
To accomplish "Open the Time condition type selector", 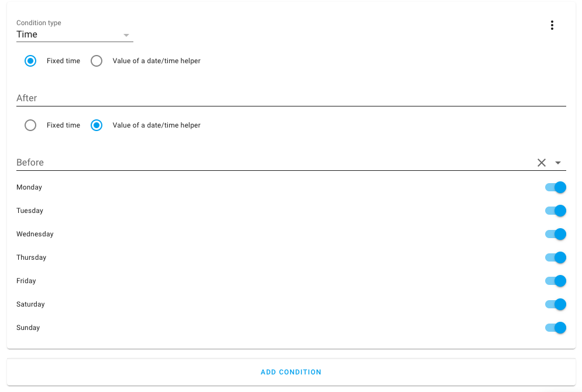I will (x=75, y=35).
